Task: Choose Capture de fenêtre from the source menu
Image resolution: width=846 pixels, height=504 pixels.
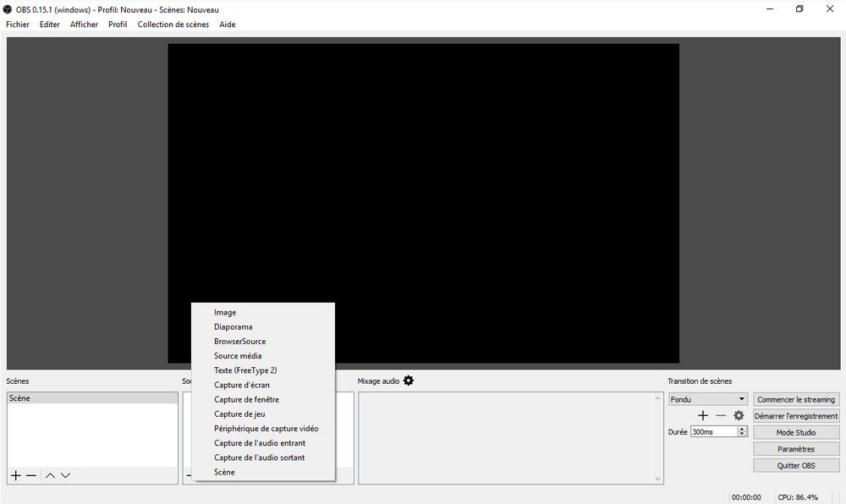Action: (246, 399)
